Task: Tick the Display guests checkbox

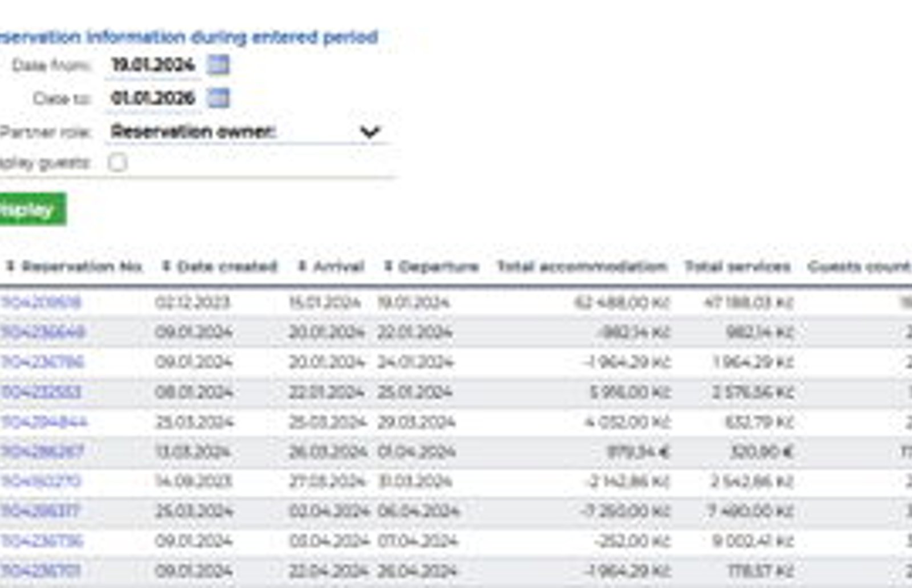Action: (117, 163)
